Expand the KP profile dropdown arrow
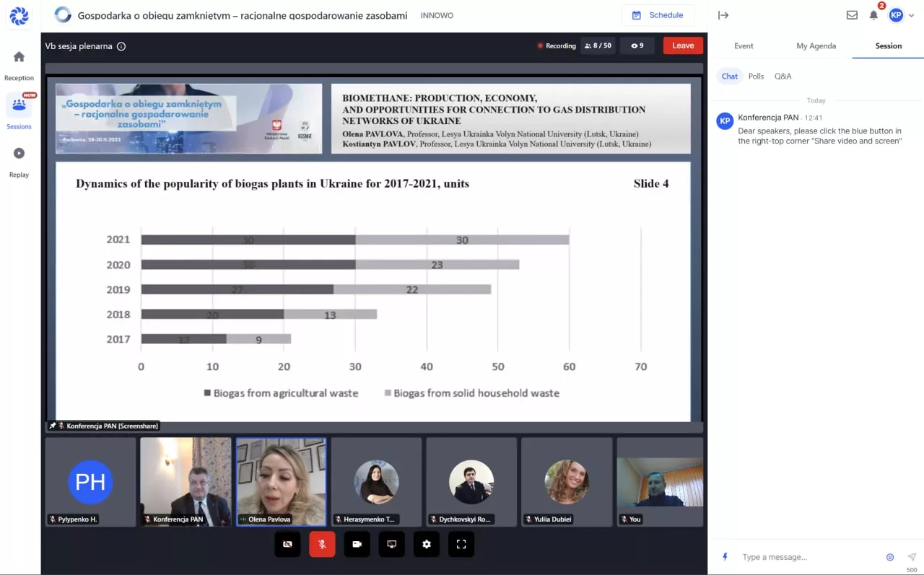Viewport: 924px width, 575px height. 912,15
